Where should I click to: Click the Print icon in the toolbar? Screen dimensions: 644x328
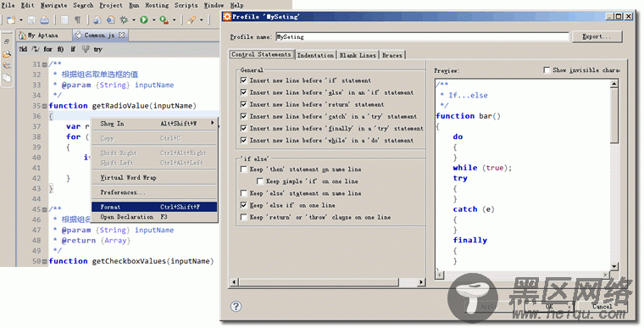(x=44, y=19)
